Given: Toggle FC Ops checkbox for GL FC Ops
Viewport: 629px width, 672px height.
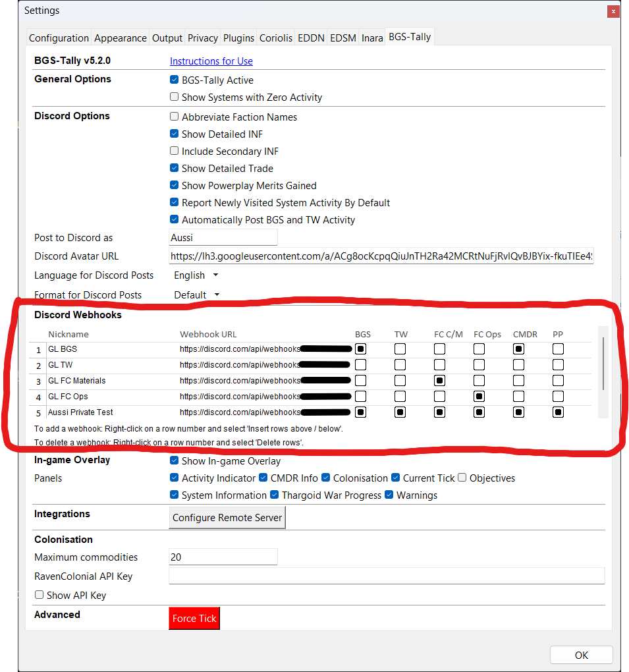Looking at the screenshot, I should 479,397.
